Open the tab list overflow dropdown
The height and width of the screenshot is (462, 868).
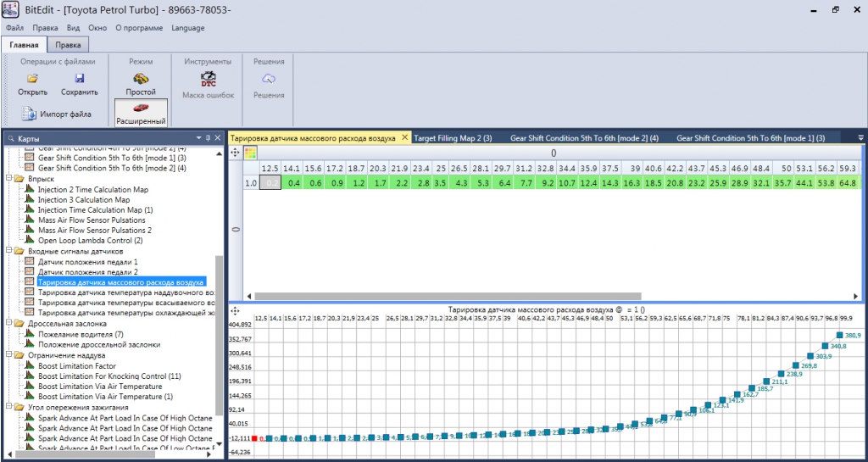[860, 138]
